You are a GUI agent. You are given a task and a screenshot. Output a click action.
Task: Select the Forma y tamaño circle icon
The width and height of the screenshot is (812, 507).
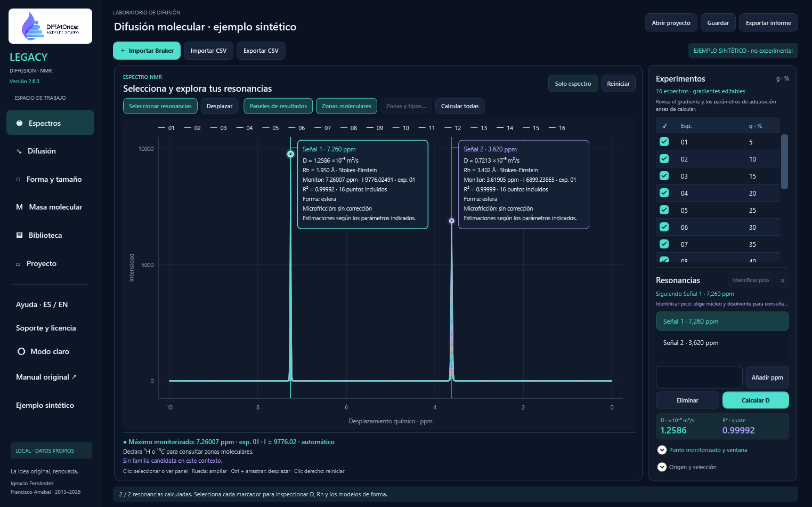tap(18, 180)
